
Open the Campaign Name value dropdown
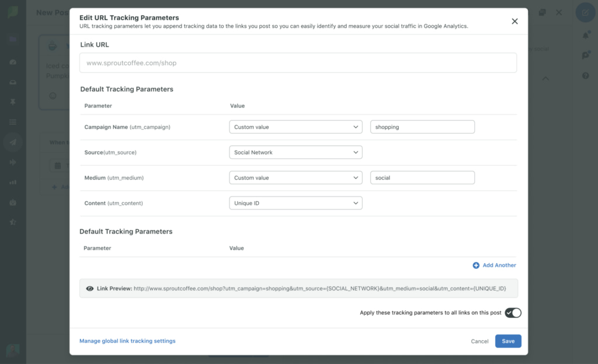point(295,127)
